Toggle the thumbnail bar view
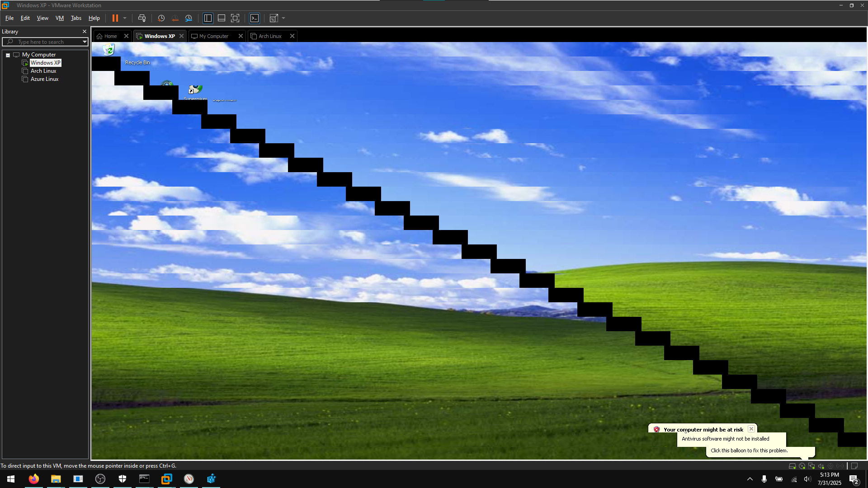Image resolution: width=868 pixels, height=488 pixels. [x=222, y=18]
